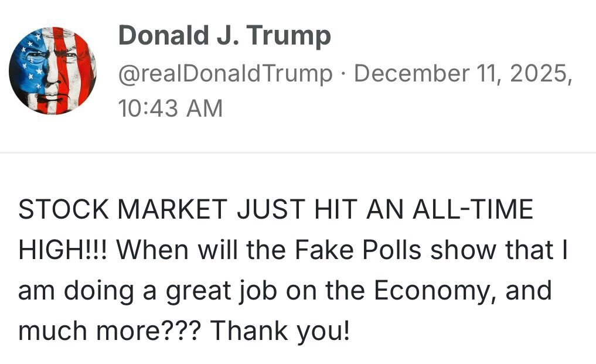Click the flag-painted profile avatar
Viewport: 596px width, 364px height.
coord(53,71)
